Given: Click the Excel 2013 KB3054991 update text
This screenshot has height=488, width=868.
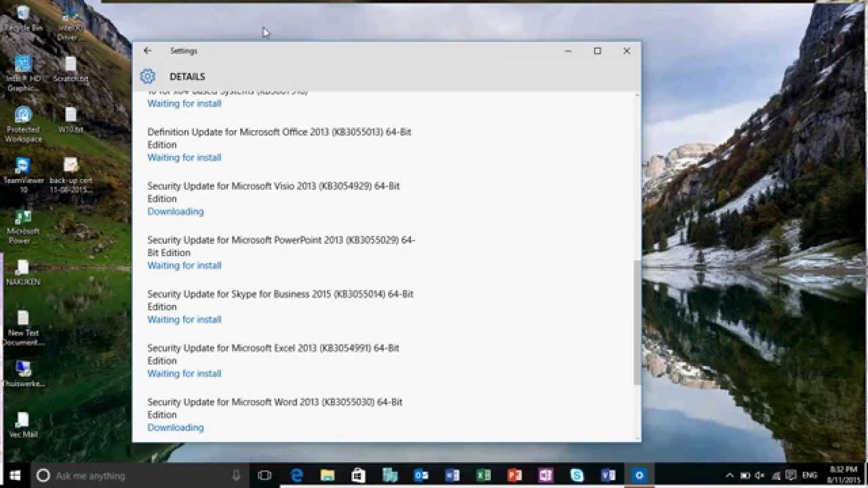Looking at the screenshot, I should [273, 354].
